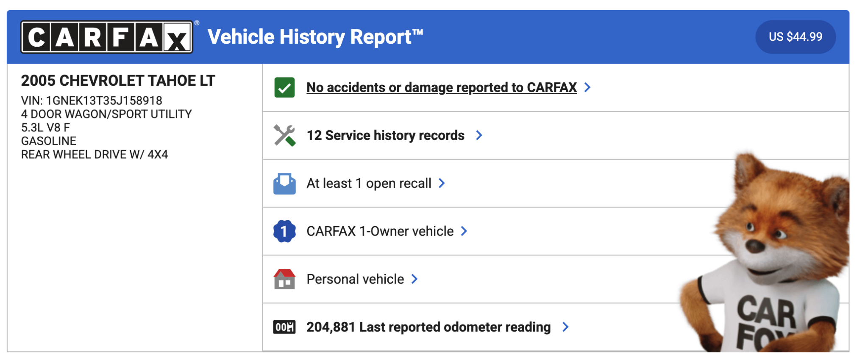Click the blue 1-Owner badge icon
Viewport: 868px width, 364px height.
coord(284,231)
